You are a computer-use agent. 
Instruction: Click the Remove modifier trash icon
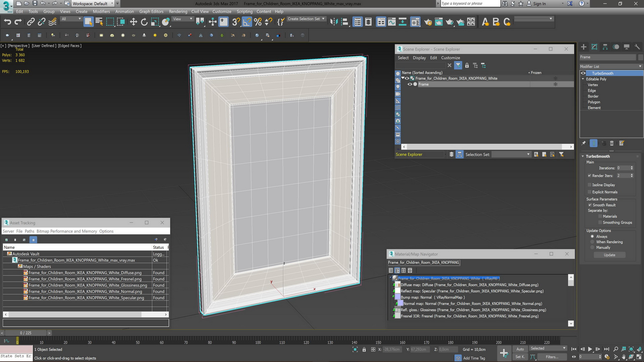tap(612, 143)
